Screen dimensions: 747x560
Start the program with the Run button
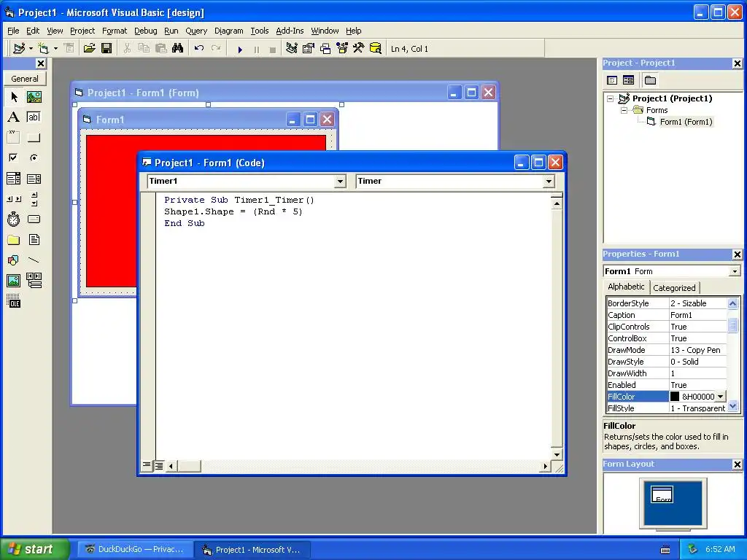240,49
